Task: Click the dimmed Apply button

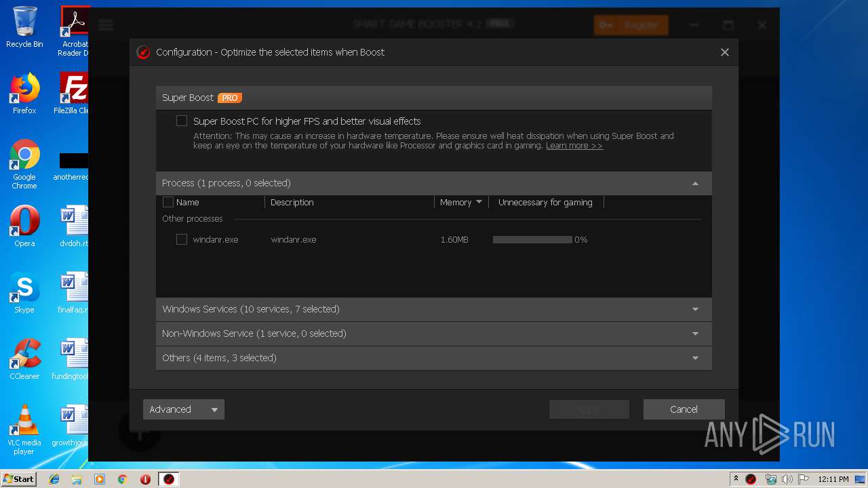Action: click(x=589, y=409)
